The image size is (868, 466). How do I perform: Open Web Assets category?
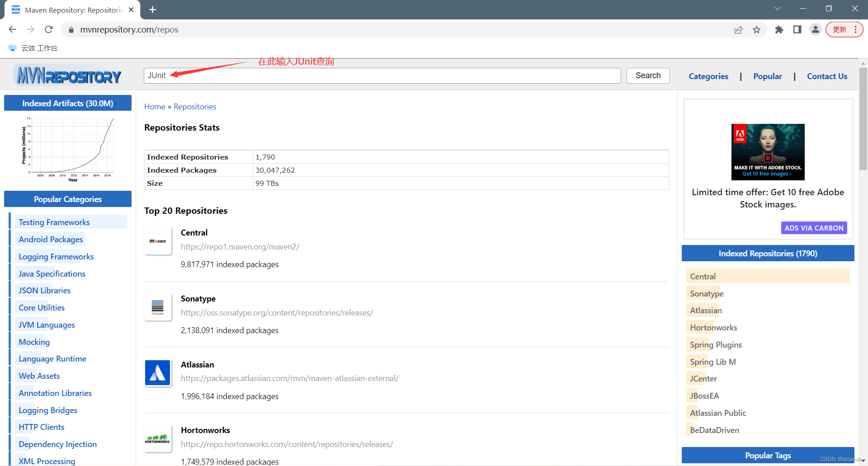(39, 376)
